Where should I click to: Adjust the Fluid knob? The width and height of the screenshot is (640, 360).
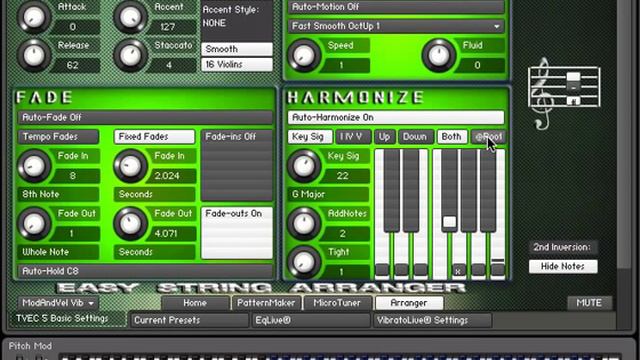tap(439, 56)
